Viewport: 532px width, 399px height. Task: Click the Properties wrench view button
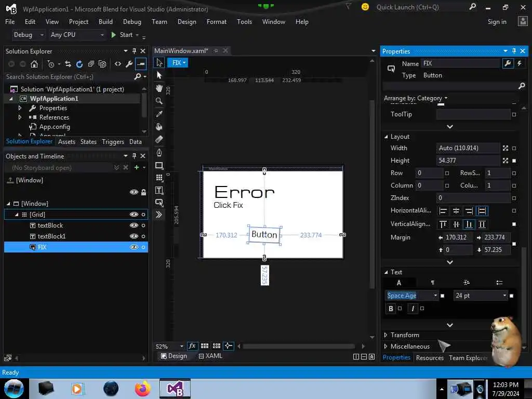click(508, 63)
